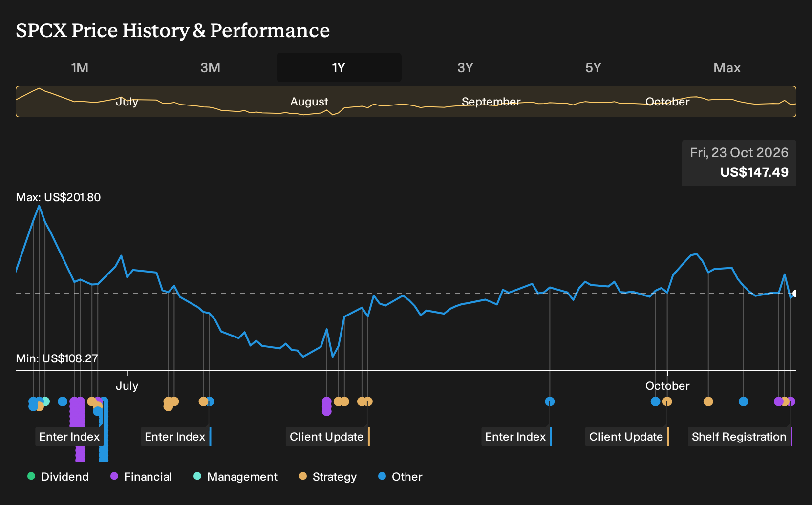Click the August section of the range navigator
This screenshot has width=812, height=505.
pos(309,102)
